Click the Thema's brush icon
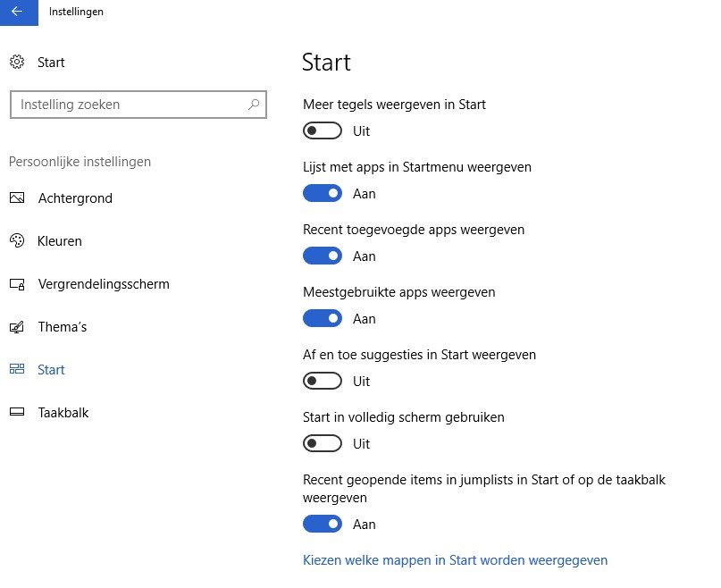Viewport: 721px width, 588px height. point(17,327)
